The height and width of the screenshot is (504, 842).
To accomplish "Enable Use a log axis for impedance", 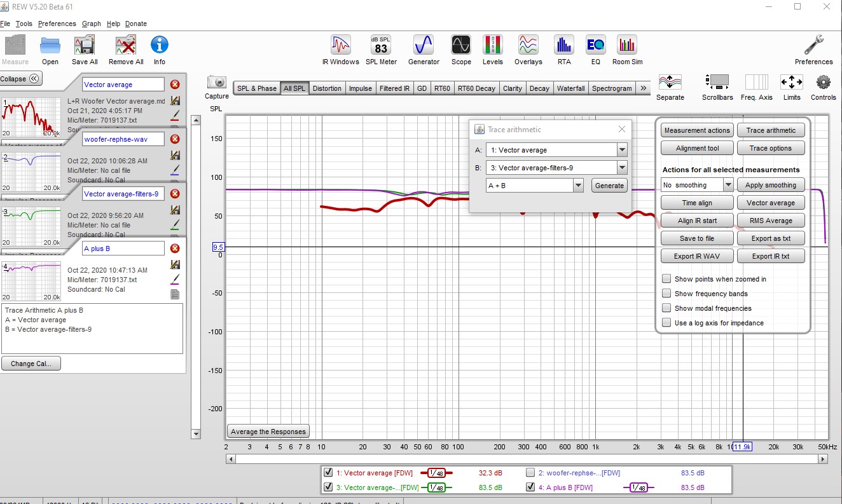I will (x=666, y=323).
